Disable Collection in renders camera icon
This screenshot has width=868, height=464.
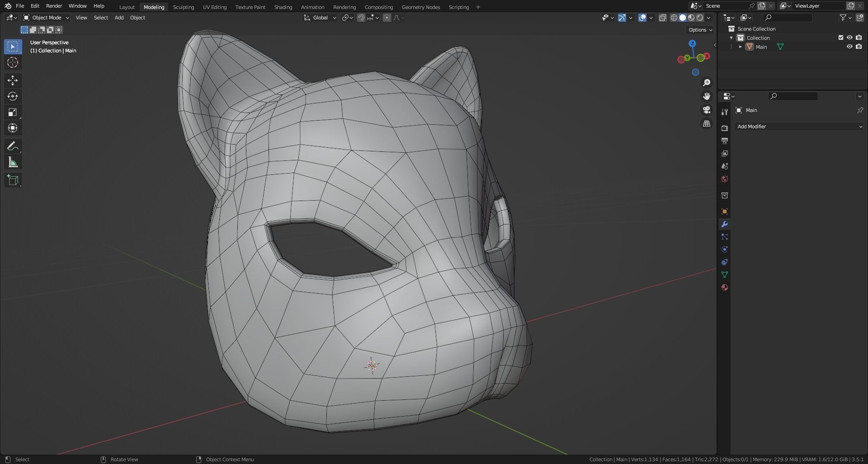point(859,37)
